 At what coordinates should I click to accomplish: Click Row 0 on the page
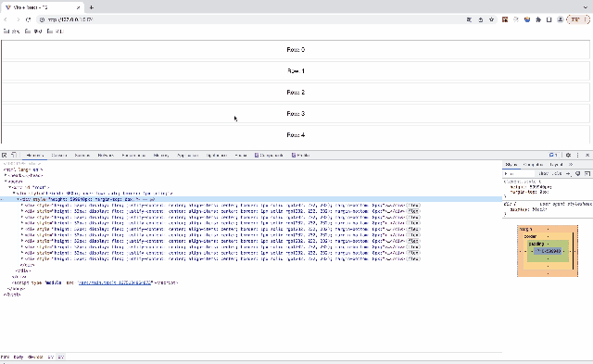tap(296, 49)
